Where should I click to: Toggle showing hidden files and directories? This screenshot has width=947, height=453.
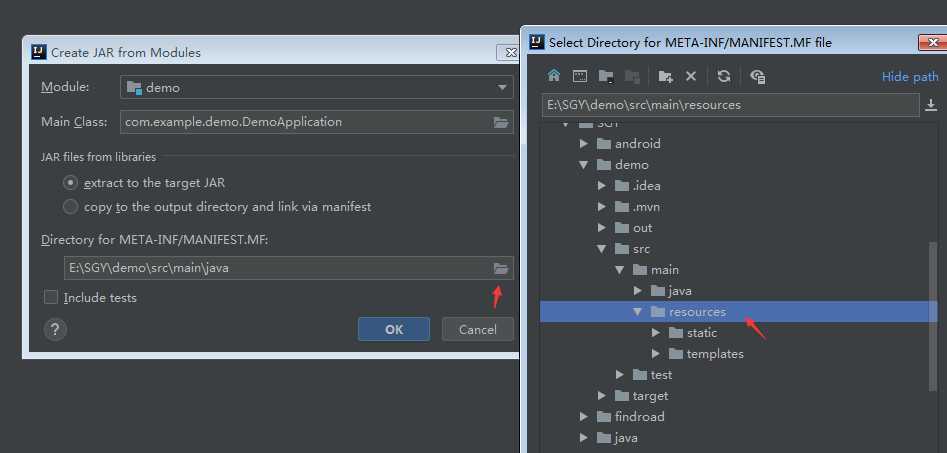757,76
